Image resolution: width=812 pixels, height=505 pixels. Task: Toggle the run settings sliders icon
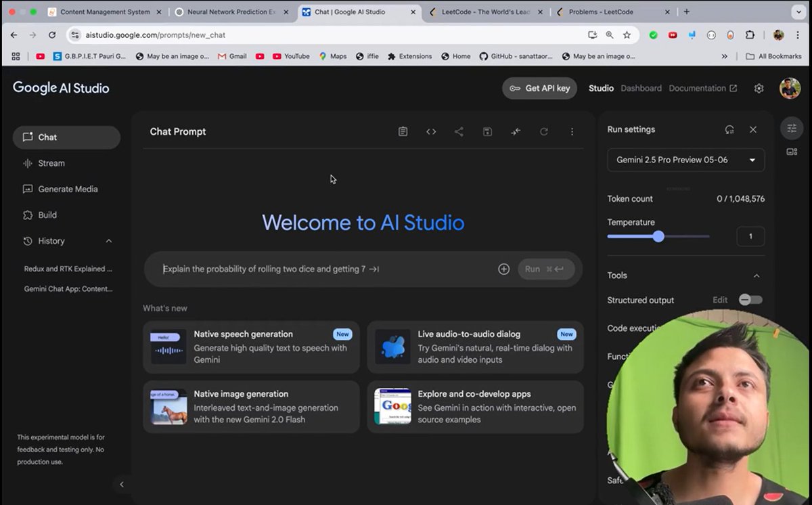pyautogui.click(x=792, y=128)
